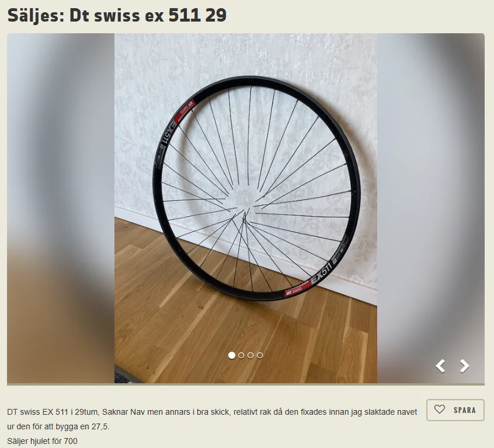Jump to the second carousel photo dot
Viewport: 494px width, 448px height.
241,355
